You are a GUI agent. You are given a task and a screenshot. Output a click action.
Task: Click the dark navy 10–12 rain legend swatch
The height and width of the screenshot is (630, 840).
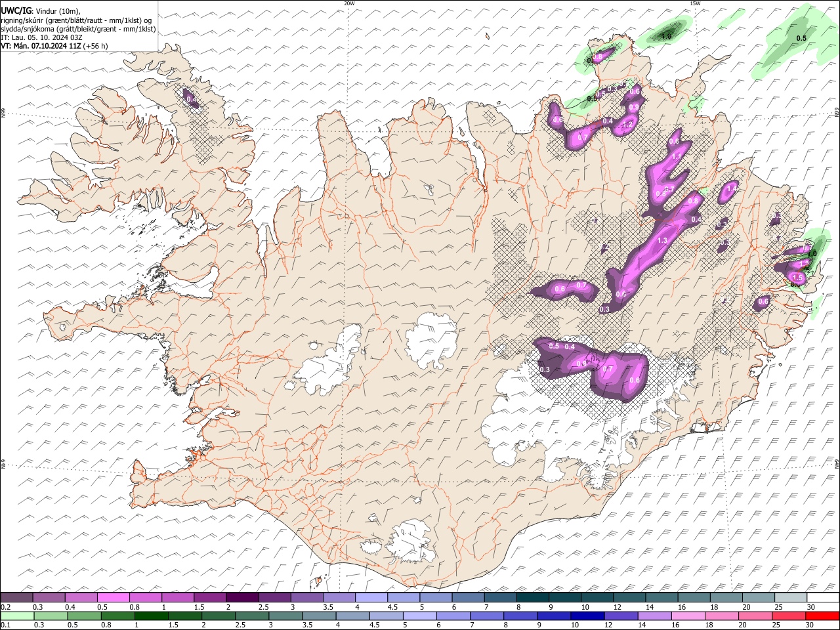tap(587, 616)
